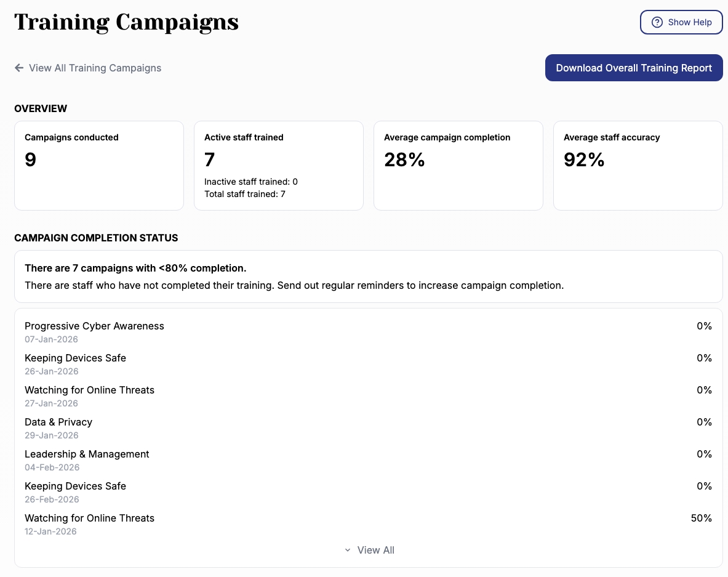
Task: Click the question mark icon in Show Help
Action: pos(657,22)
